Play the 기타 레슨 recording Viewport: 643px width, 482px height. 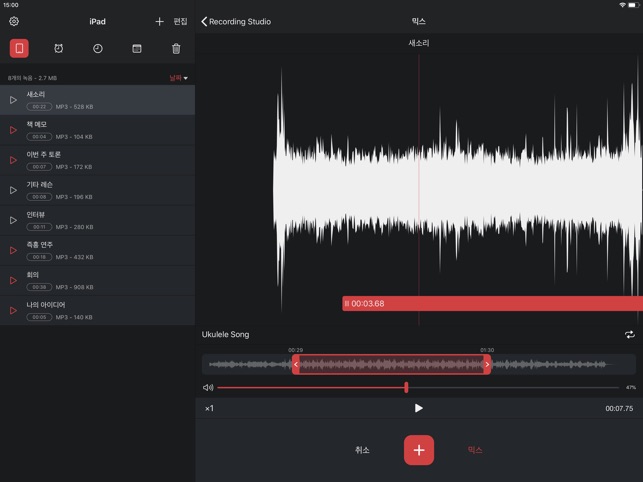(x=13, y=190)
